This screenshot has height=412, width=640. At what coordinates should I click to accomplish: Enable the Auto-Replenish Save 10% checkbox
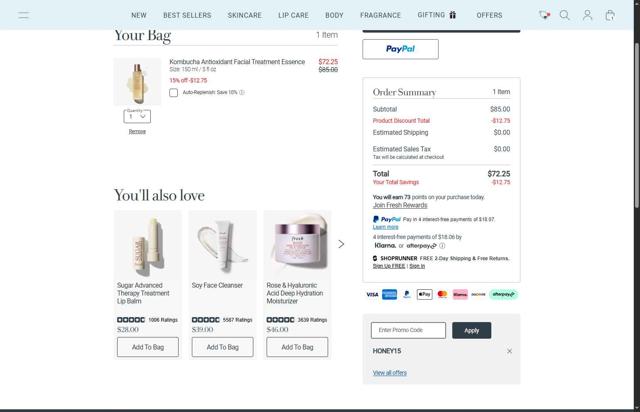pyautogui.click(x=173, y=93)
